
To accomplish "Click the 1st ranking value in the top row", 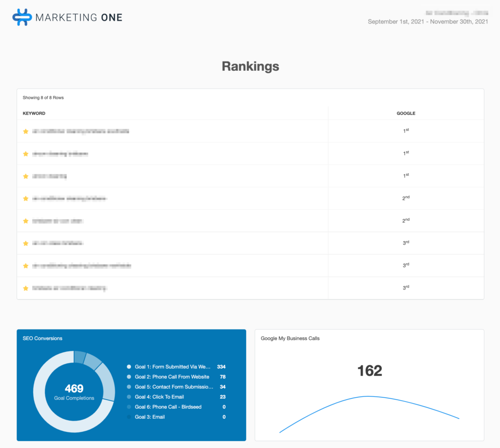I will [x=405, y=131].
